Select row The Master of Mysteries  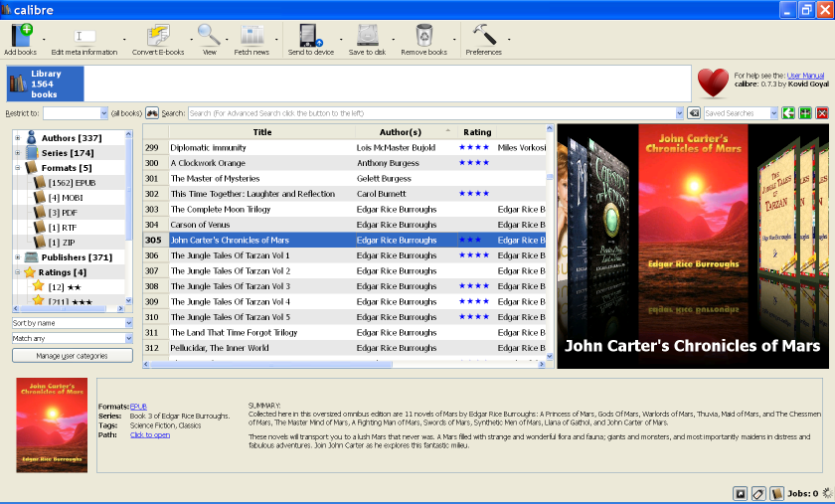pos(344,179)
